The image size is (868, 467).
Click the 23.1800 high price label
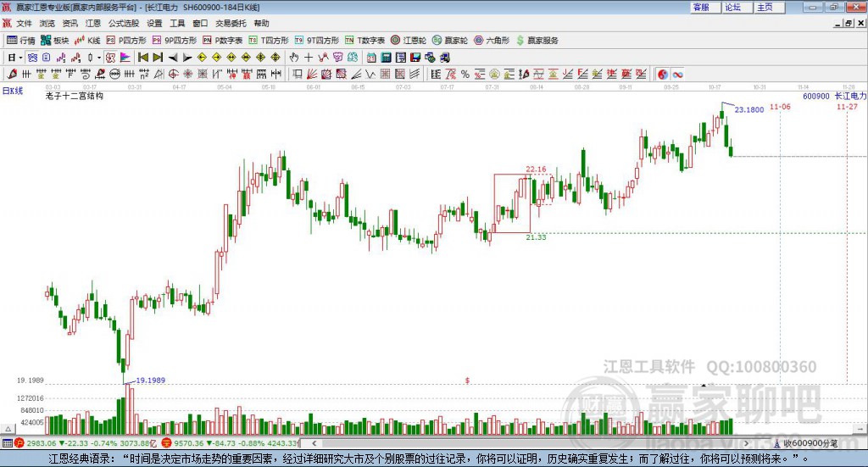pyautogui.click(x=749, y=109)
